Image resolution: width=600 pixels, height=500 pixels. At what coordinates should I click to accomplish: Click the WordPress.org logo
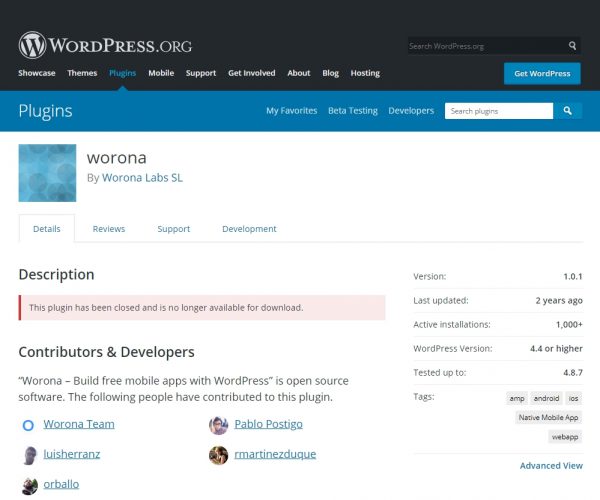coord(105,46)
